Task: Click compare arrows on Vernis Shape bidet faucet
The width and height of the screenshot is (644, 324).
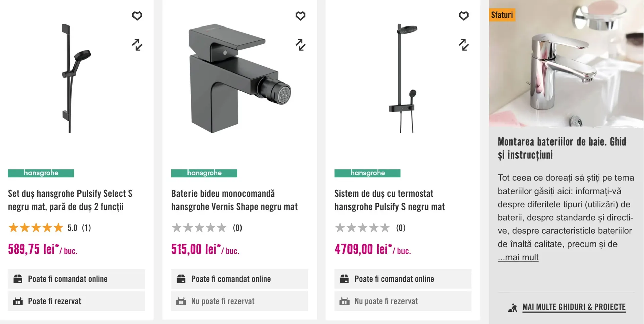Action: click(x=300, y=45)
